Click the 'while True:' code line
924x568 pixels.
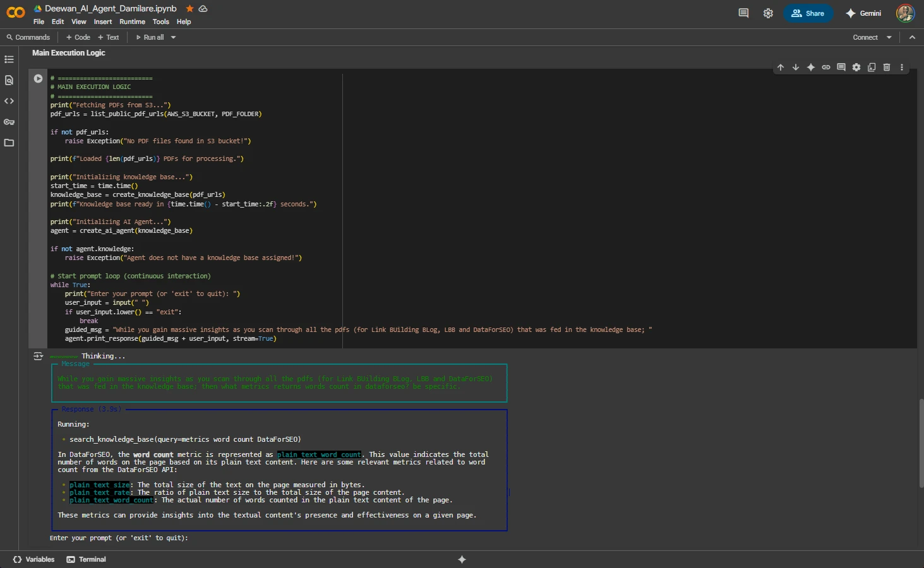coord(70,285)
